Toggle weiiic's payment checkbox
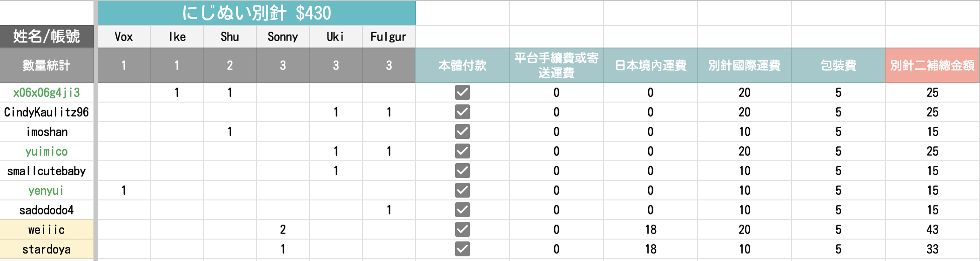Image resolution: width=980 pixels, height=261 pixels. coord(462,229)
